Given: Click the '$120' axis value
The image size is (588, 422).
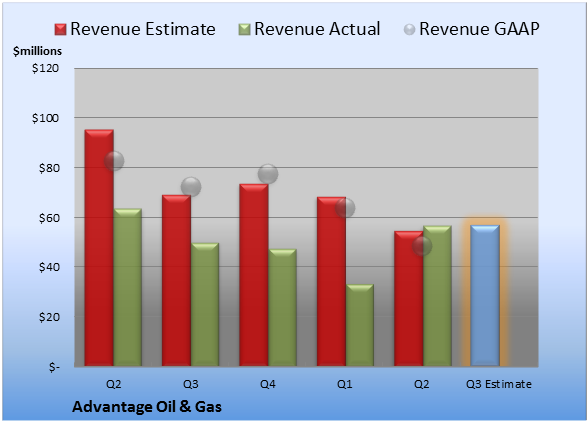Looking at the screenshot, I should tap(45, 68).
